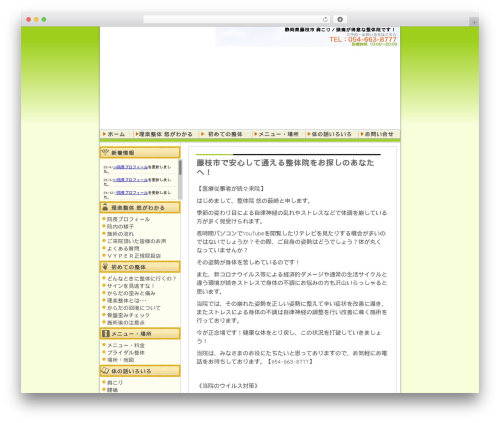
Task: Click the TEL 054-663-8777 header text
Action: pos(363,39)
